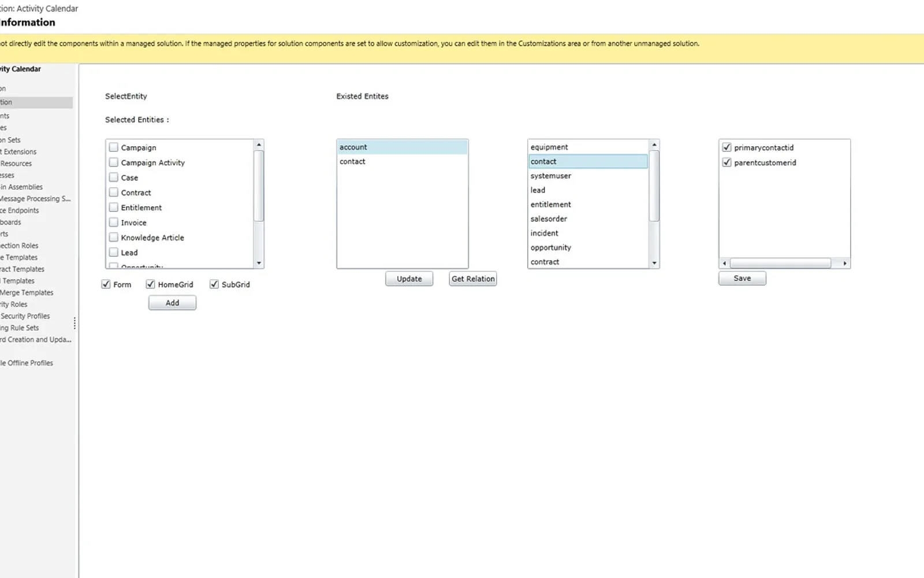Check the Knowledge Article checkbox

[114, 238]
